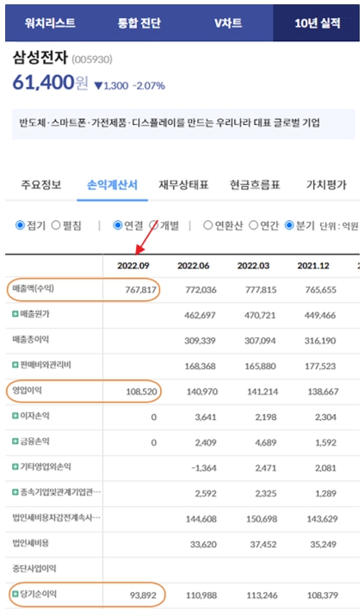The width and height of the screenshot is (364, 616).
Task: Click the 주요정보 tab
Action: (41, 185)
